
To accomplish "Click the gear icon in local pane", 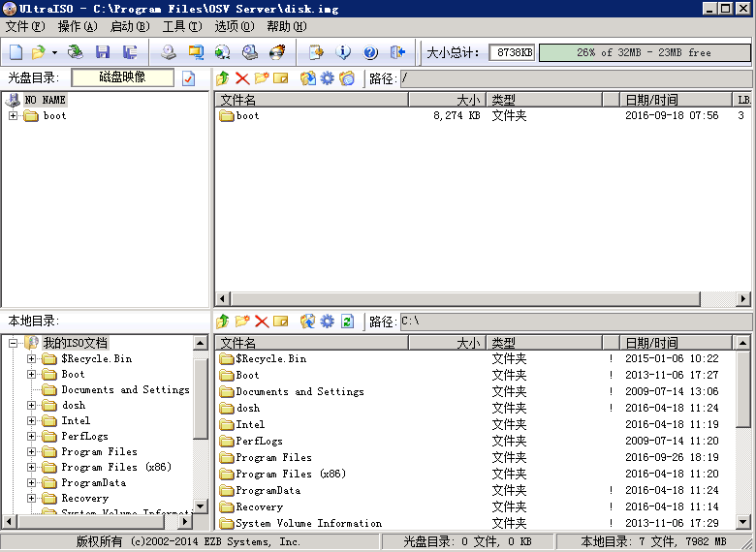I will pyautogui.click(x=328, y=321).
